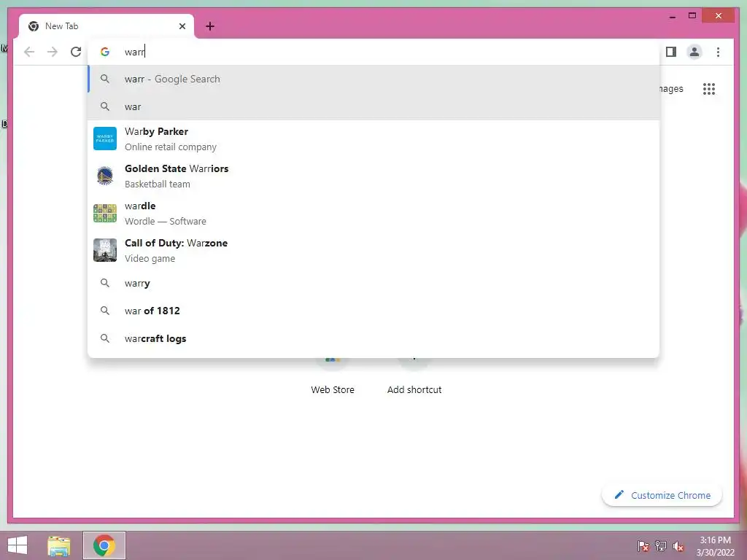Viewport: 747px width, 560px height.
Task: Click the browser back arrow
Action: tap(29, 52)
